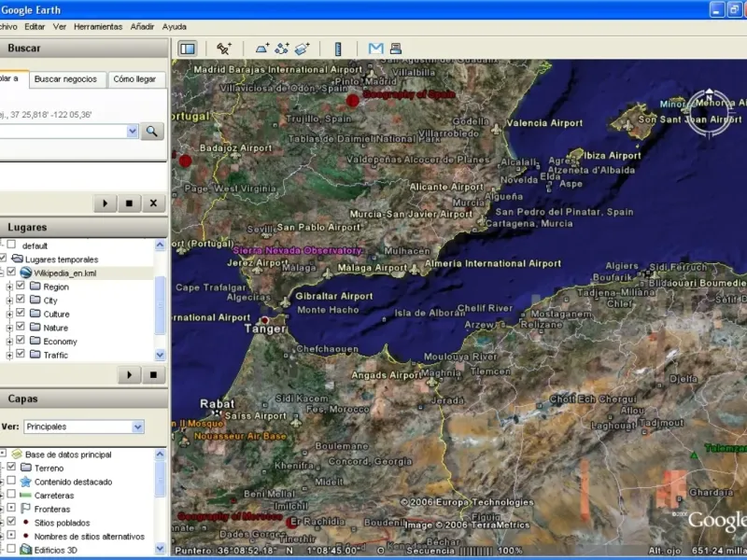Click the add path tool icon

click(282, 49)
